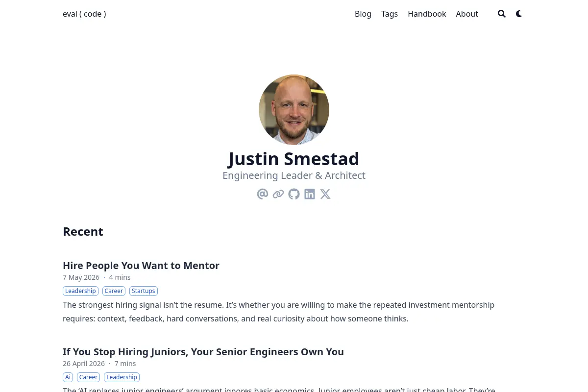The height and width of the screenshot is (392, 588).
Task: Toggle dark mode with moon icon
Action: click(519, 14)
